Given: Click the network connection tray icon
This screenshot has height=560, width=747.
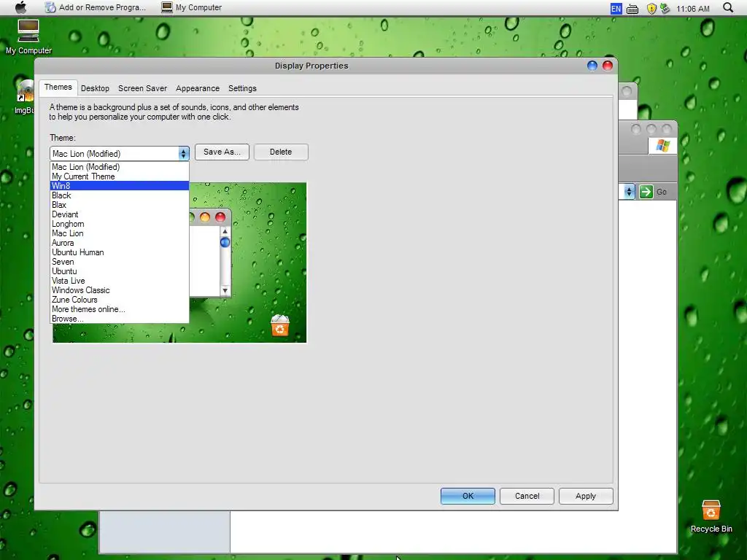Looking at the screenshot, I should click(x=665, y=9).
